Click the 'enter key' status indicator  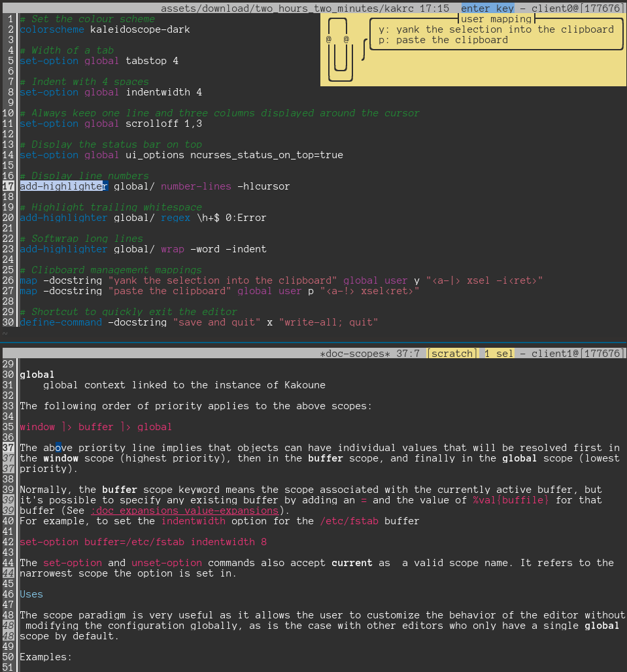(487, 8)
